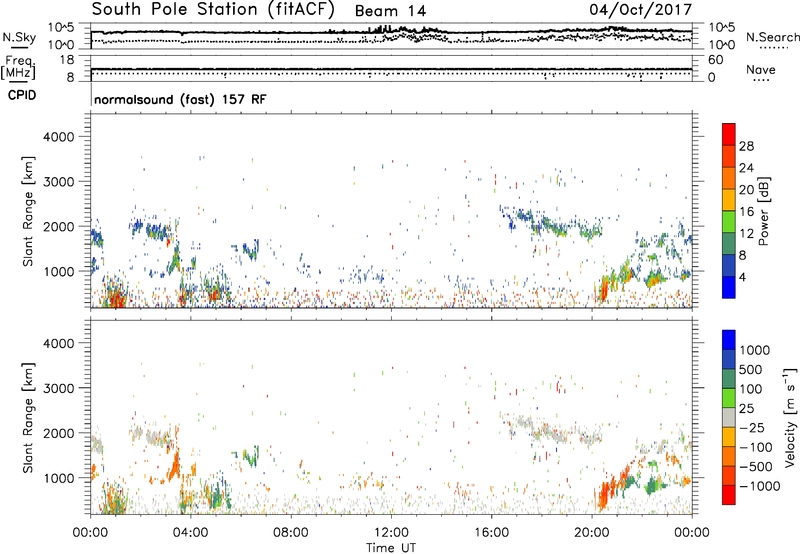Pick the dark blue 4–8 dB Power swatch
800x554 pixels.
[729, 265]
